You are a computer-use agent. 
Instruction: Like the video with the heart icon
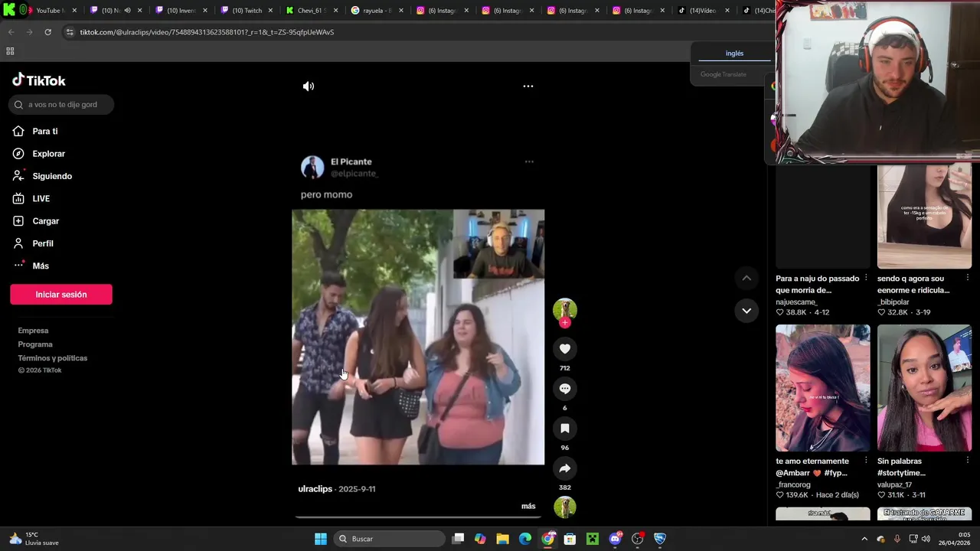[x=565, y=349]
